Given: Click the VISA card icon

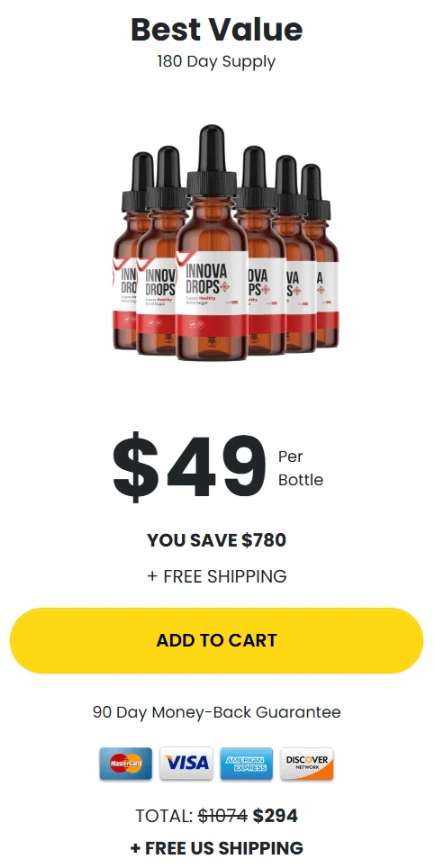Looking at the screenshot, I should (x=186, y=764).
